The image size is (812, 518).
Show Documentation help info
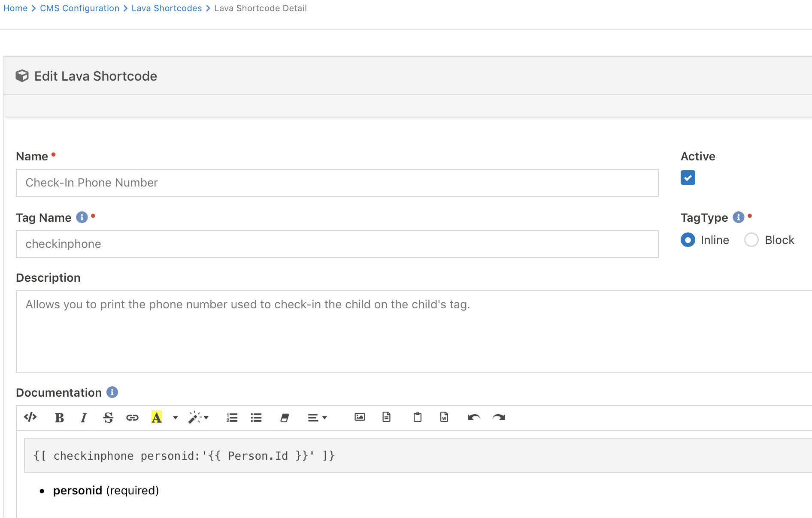(x=112, y=392)
